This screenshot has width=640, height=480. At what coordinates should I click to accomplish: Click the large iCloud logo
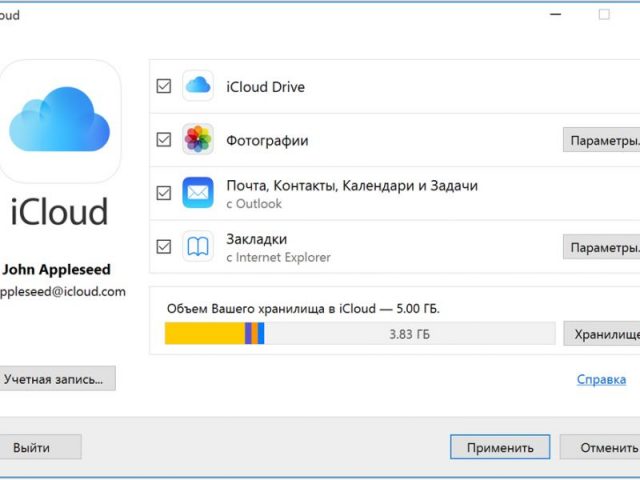[60, 121]
